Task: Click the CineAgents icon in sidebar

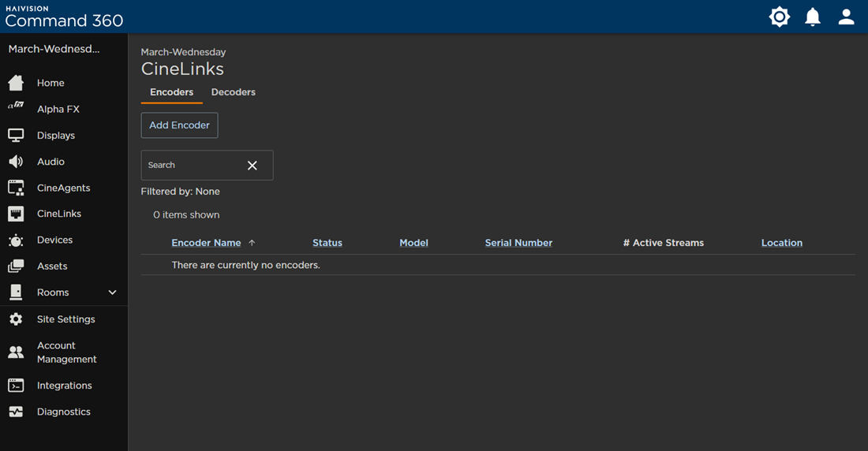Action: click(x=16, y=188)
